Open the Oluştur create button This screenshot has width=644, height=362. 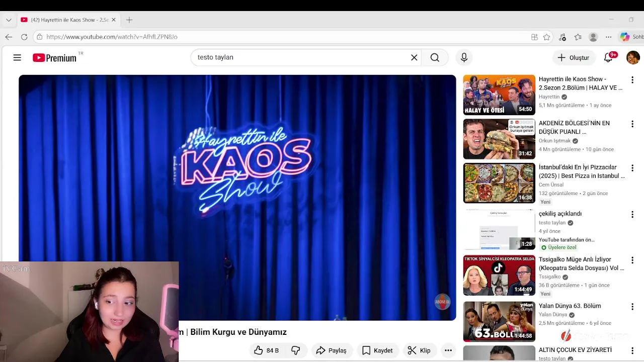(573, 57)
